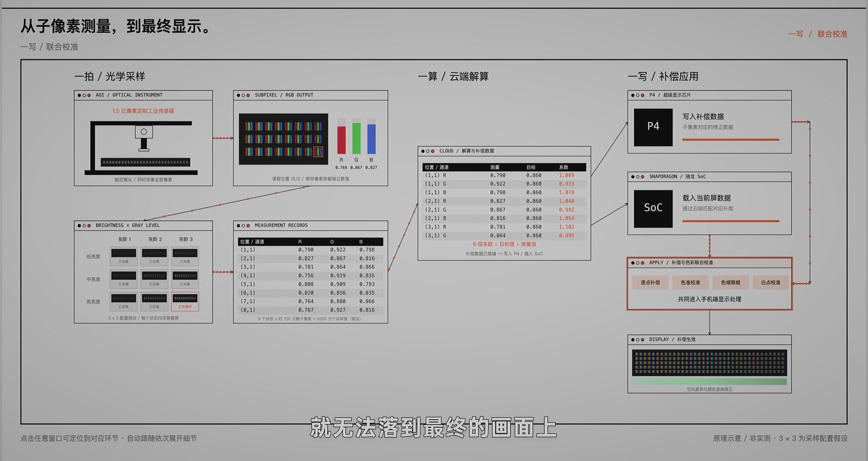Image resolution: width=868 pixels, height=461 pixels.
Task: Click the CLOUD / 解算与补偿数据 window title
Action: pyautogui.click(x=467, y=151)
